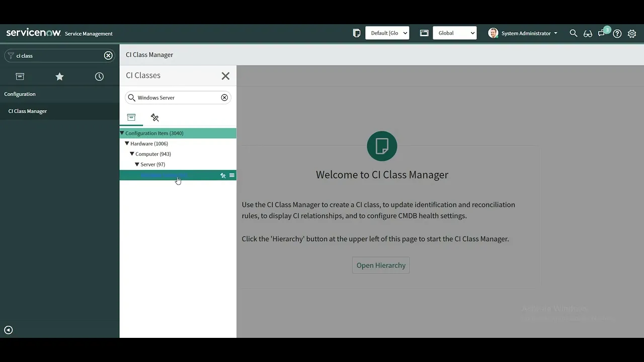
Task: Select Computer (943) class
Action: click(x=153, y=154)
